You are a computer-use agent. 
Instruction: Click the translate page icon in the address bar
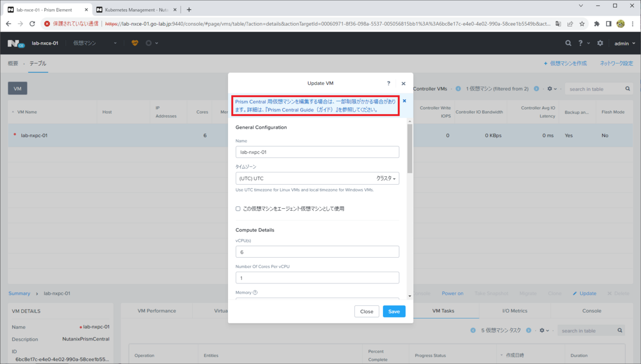(x=558, y=23)
